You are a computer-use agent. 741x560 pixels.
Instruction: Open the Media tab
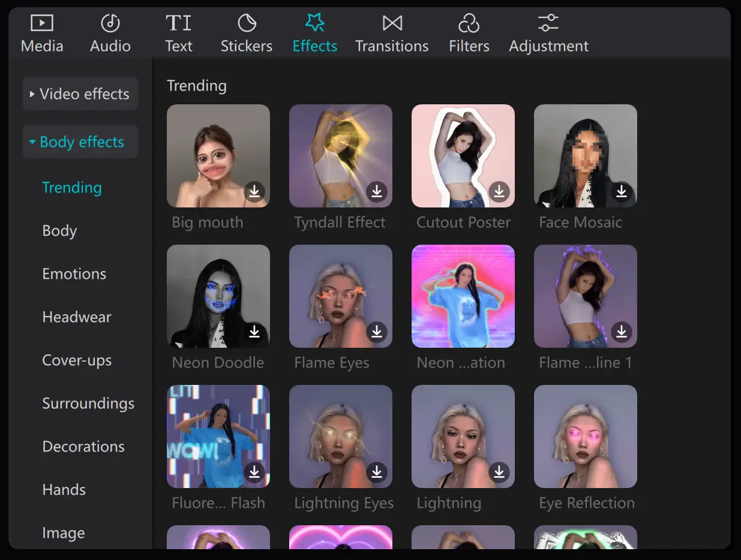42,34
